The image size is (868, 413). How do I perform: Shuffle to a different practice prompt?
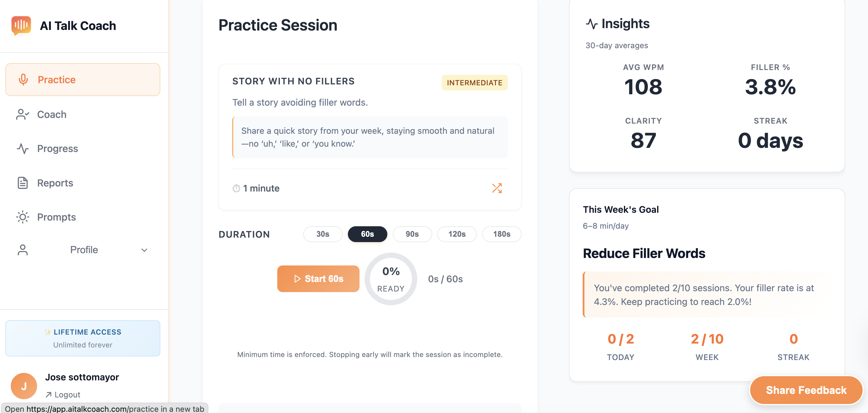click(497, 188)
